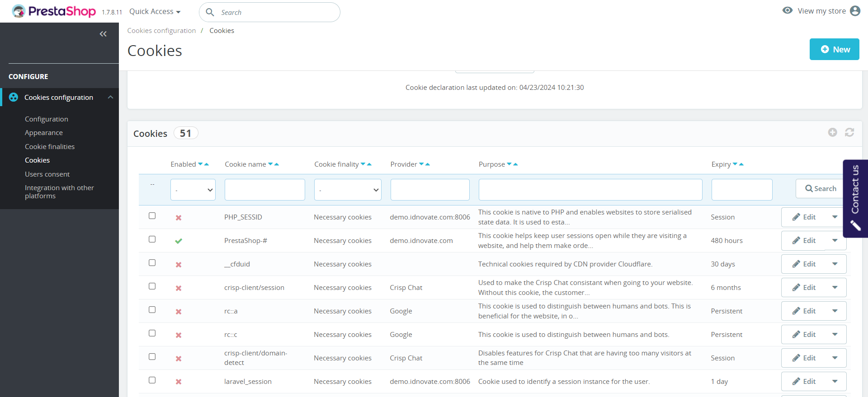Select the PHP_SESSID row checkbox
This screenshot has height=397, width=868.
(x=152, y=216)
